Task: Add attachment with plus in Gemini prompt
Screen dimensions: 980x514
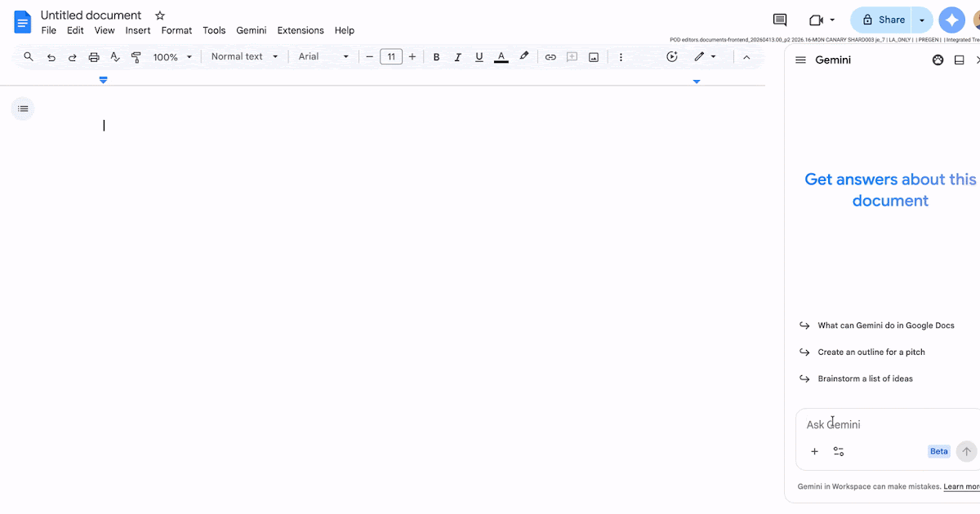Action: (x=814, y=451)
